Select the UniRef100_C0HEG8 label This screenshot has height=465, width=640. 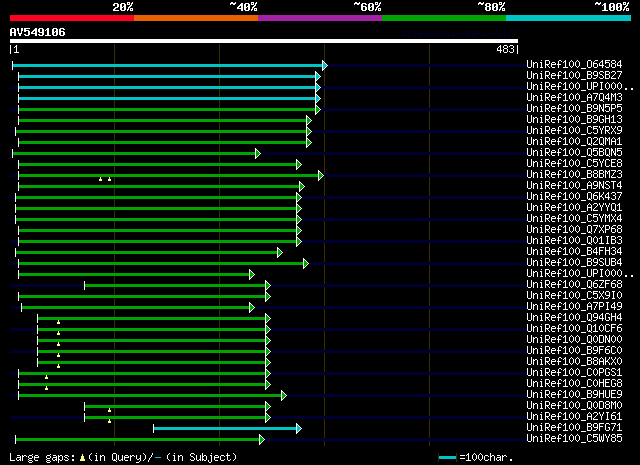(574, 384)
